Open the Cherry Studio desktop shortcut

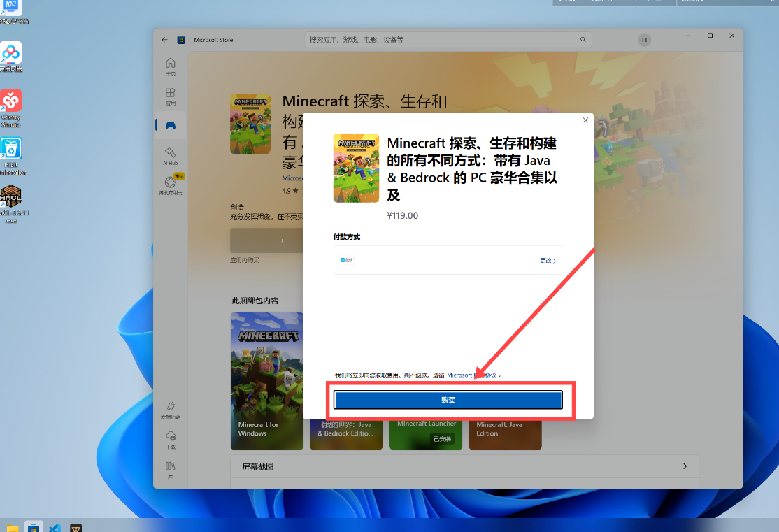[x=11, y=108]
